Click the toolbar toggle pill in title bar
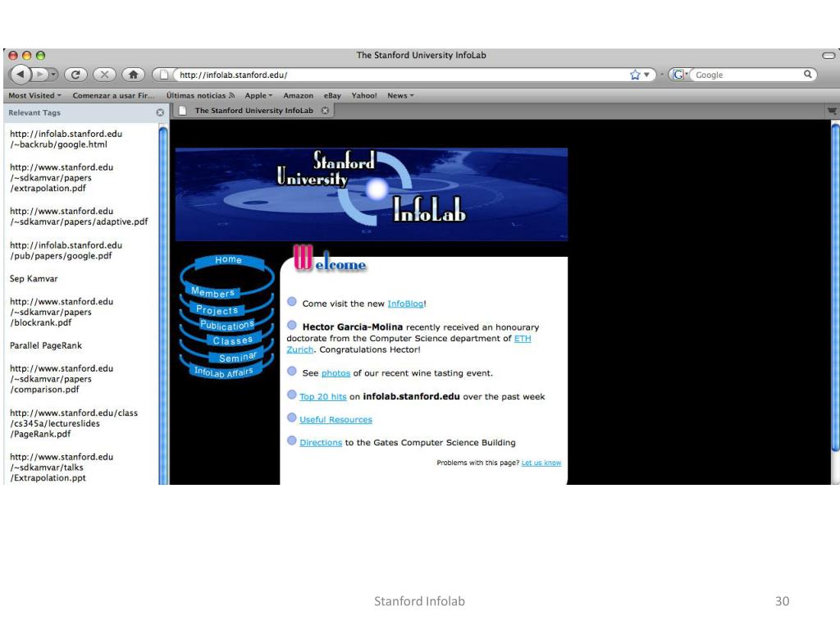This screenshot has width=840, height=630. (x=829, y=55)
